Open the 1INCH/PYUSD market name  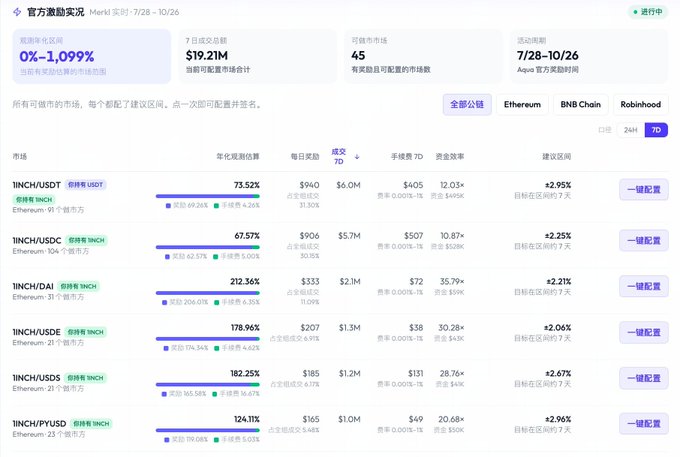39,424
